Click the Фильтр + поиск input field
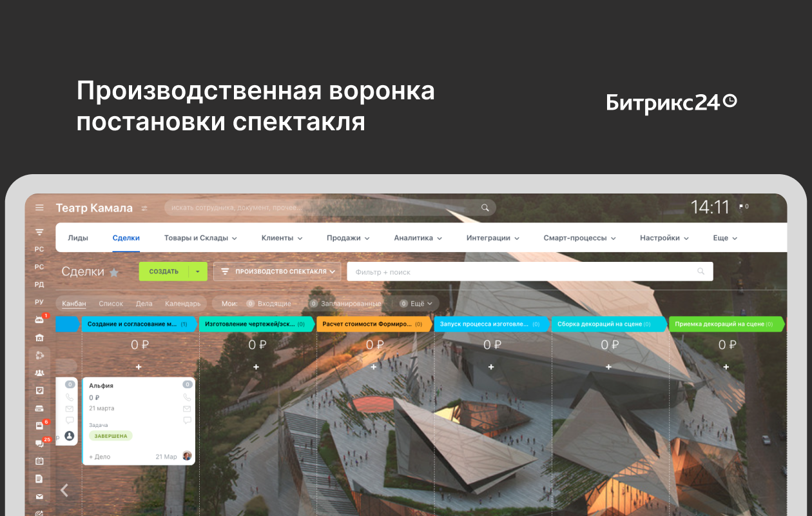This screenshot has width=812, height=516. click(530, 272)
